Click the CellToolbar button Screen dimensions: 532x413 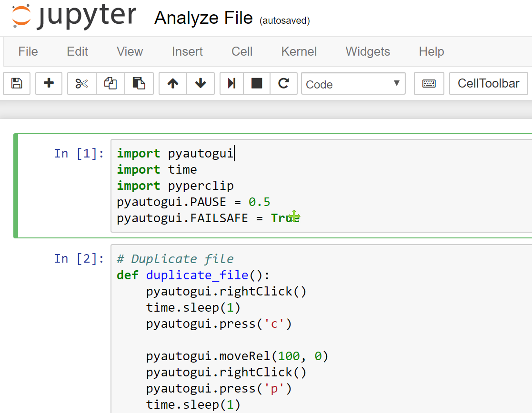(x=488, y=83)
